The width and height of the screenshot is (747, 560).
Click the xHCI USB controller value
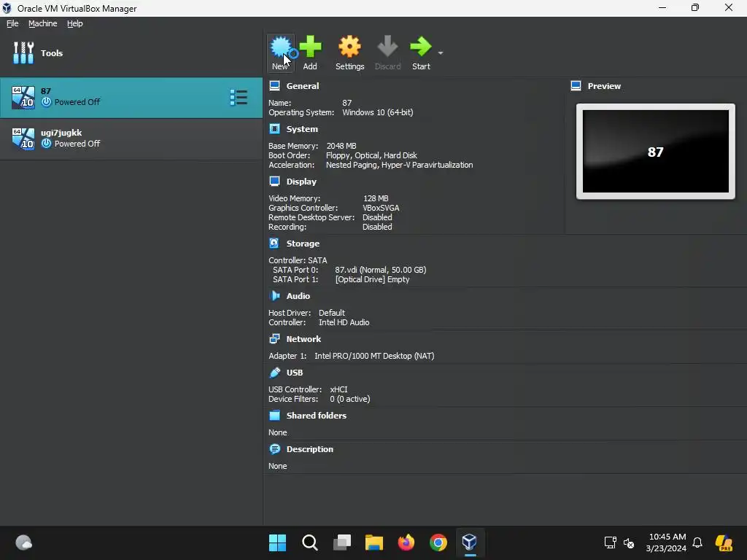pyautogui.click(x=338, y=389)
